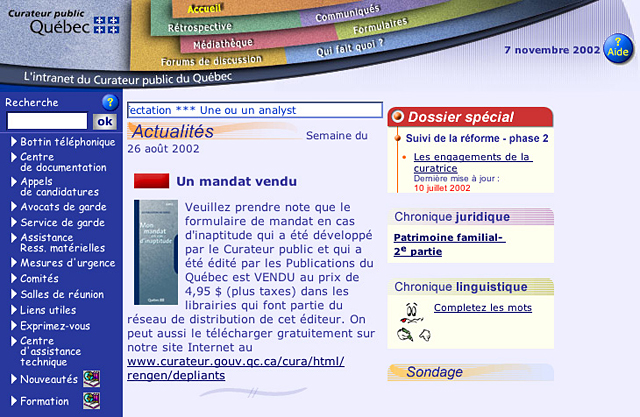Open the Recherche help question-mark icon
The width and height of the screenshot is (640, 417).
pos(110,102)
